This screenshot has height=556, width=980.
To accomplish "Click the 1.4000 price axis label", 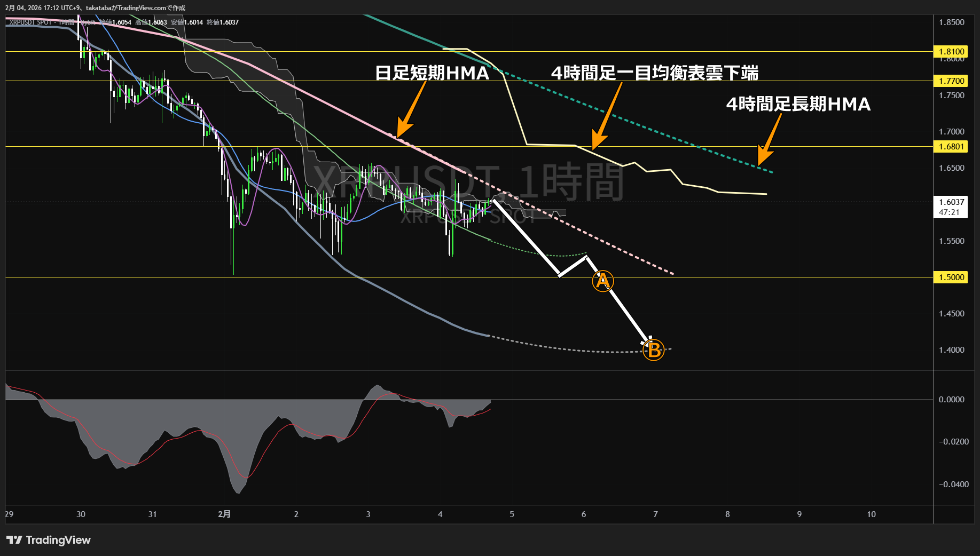I will click(x=951, y=350).
